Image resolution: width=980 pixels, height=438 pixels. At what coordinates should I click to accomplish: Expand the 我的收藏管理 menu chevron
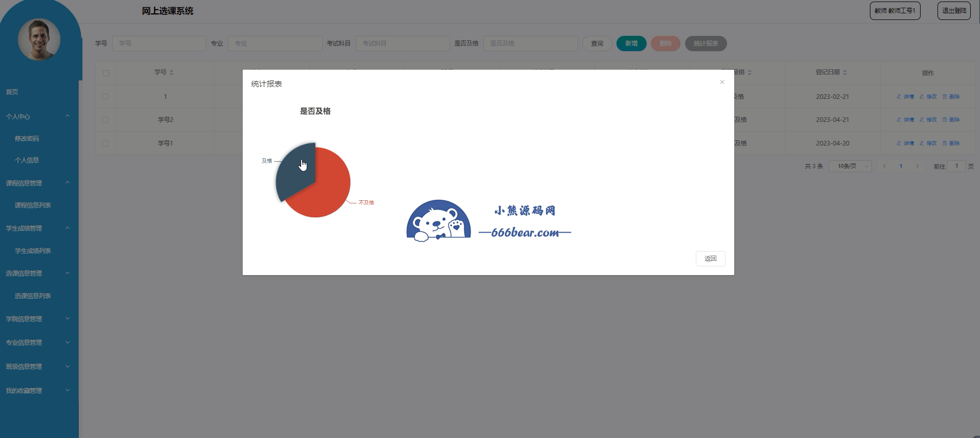pos(68,390)
